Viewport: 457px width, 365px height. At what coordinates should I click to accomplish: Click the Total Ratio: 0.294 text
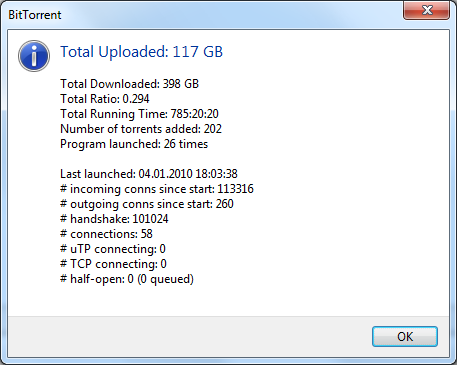coord(105,99)
